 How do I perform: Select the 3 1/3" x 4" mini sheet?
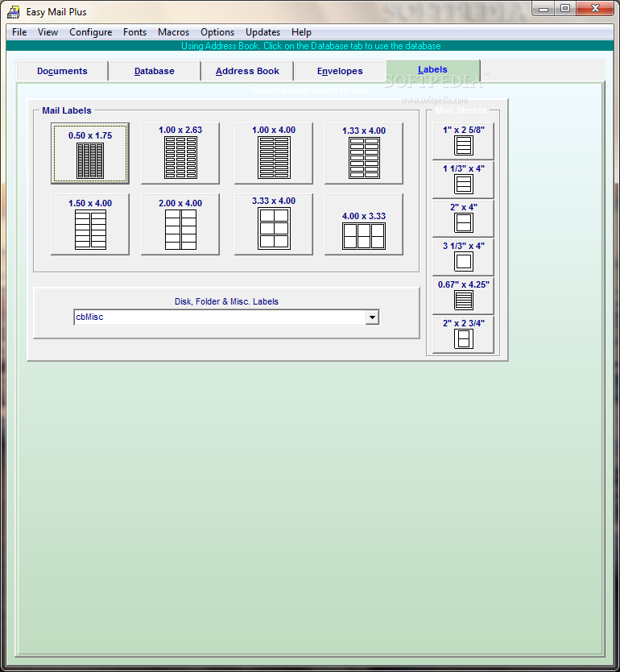point(463,257)
